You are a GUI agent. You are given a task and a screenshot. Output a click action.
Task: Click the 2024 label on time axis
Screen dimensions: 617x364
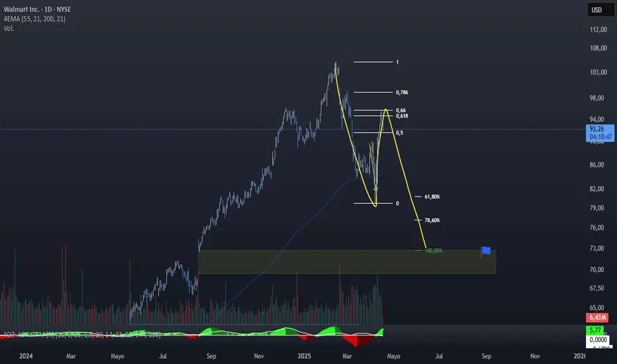(x=26, y=356)
